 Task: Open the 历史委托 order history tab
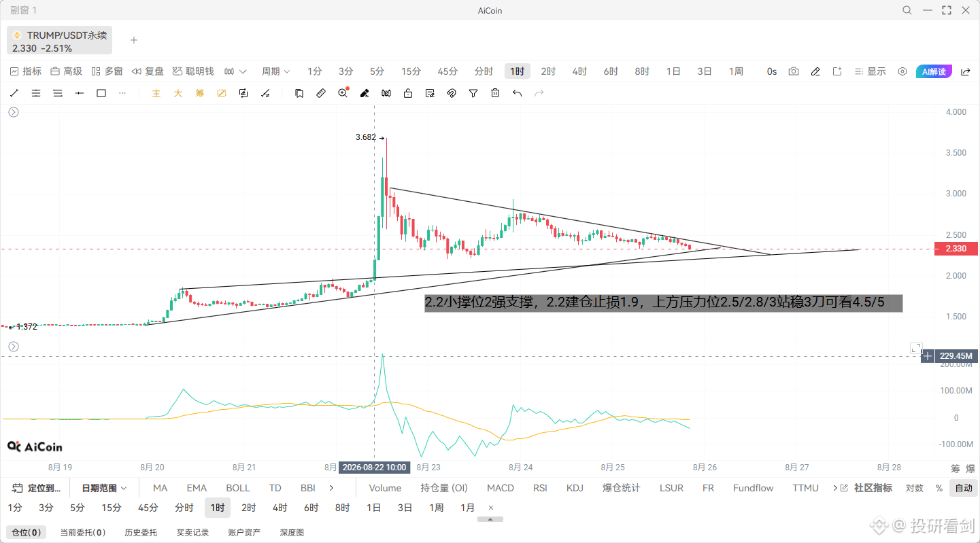[x=141, y=533]
